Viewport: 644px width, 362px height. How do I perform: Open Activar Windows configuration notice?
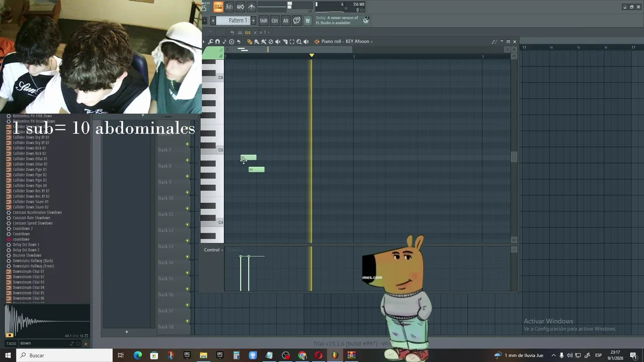tap(570, 325)
